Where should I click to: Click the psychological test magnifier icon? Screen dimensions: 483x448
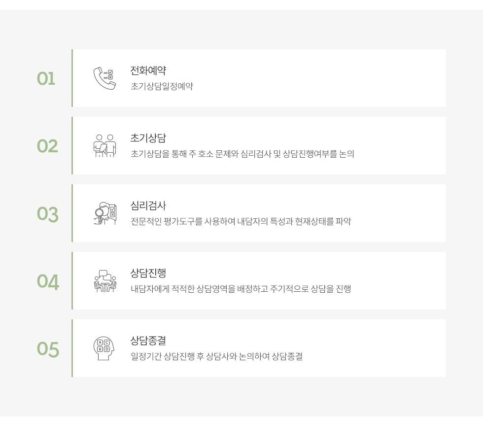point(104,213)
